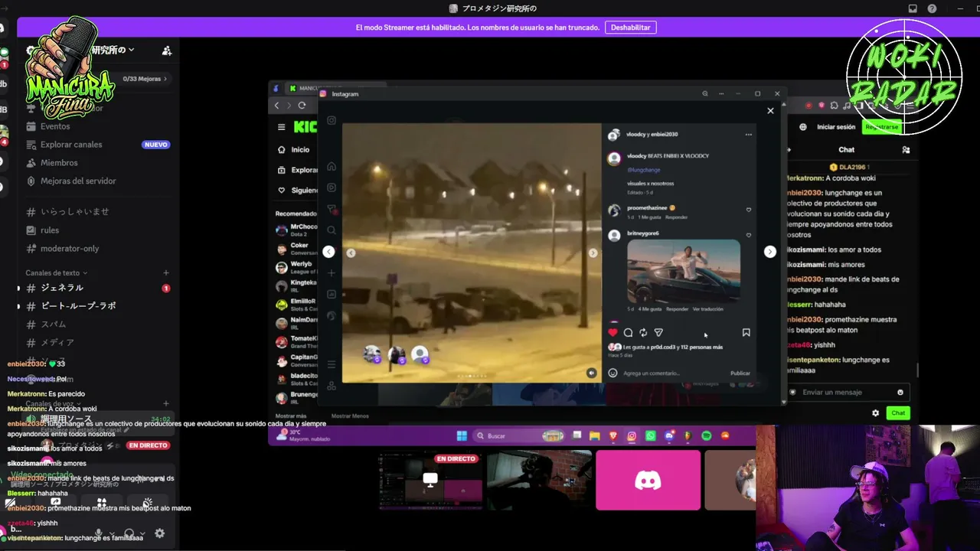Open the Coker recommended channel
This screenshot has width=980, height=551.
pos(296,249)
